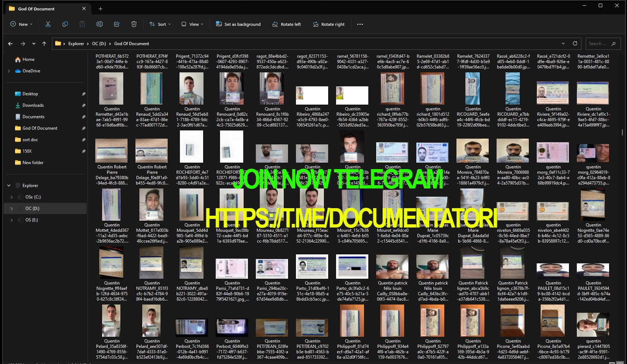Screen dimensions: 627x364
Task: Expand the OS (E:) drive node
Action: (12, 220)
